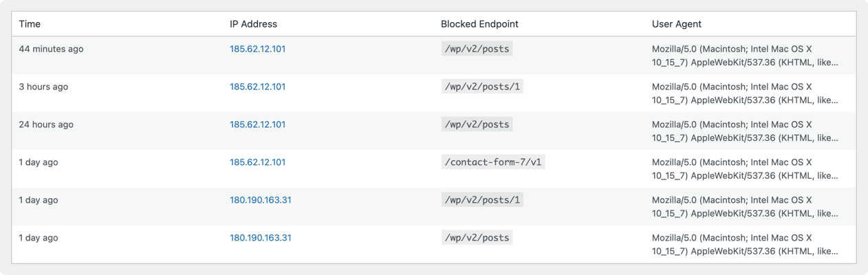The image size is (868, 275).
Task: Click the "44 minutes ago" timestamp
Action: [x=51, y=49]
